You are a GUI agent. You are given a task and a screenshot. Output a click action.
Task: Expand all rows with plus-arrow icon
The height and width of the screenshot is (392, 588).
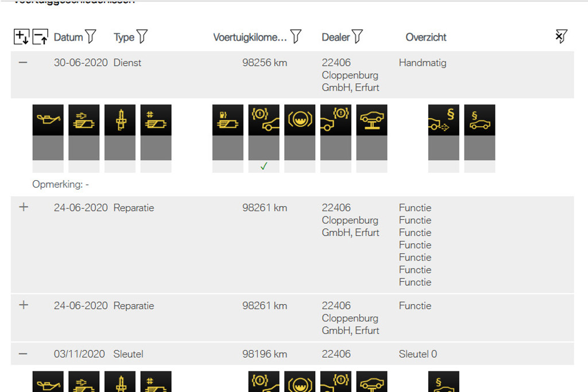point(21,37)
